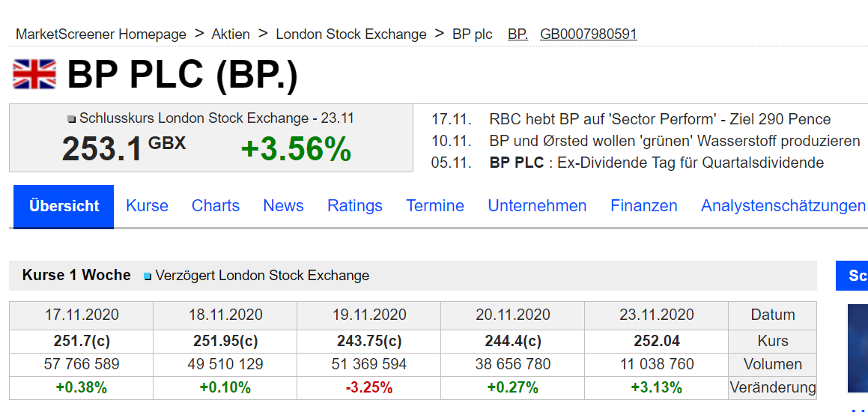Open the Übersicht tab
The height and width of the screenshot is (412, 868).
click(64, 206)
